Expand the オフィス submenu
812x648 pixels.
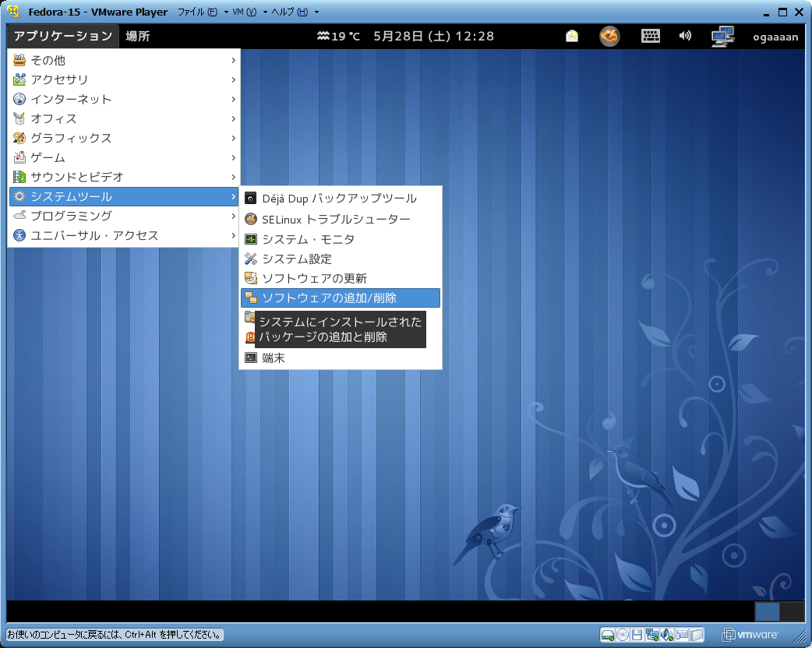[124, 118]
